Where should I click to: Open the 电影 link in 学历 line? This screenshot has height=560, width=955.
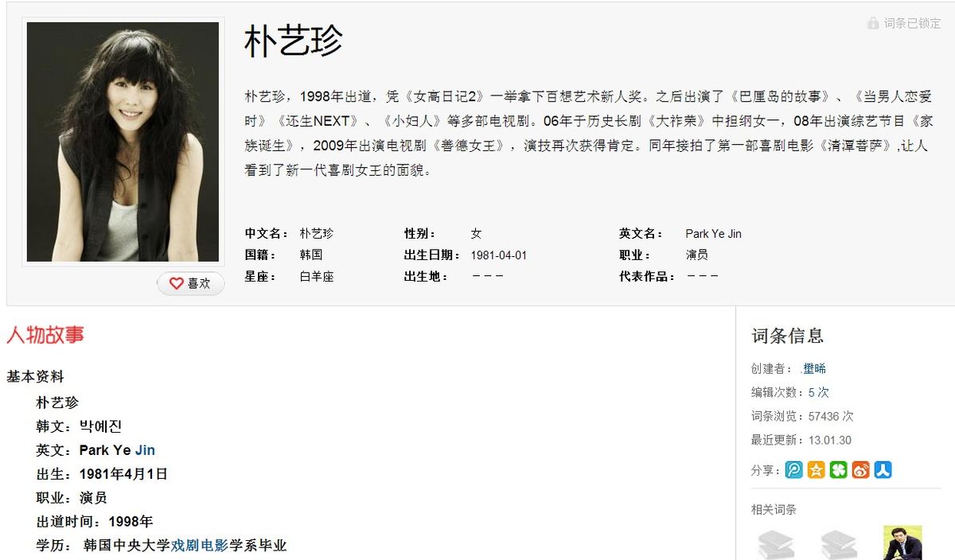[214, 546]
